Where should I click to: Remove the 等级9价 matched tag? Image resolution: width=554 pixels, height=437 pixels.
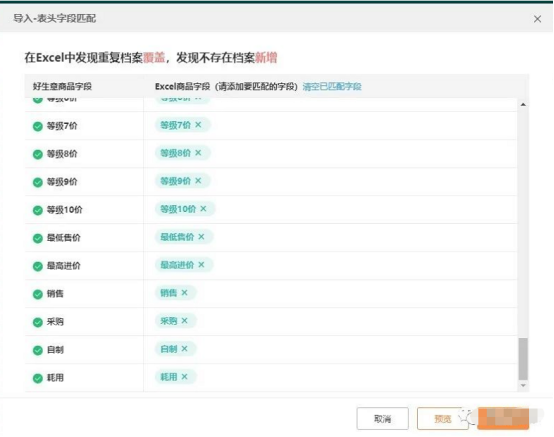(198, 181)
